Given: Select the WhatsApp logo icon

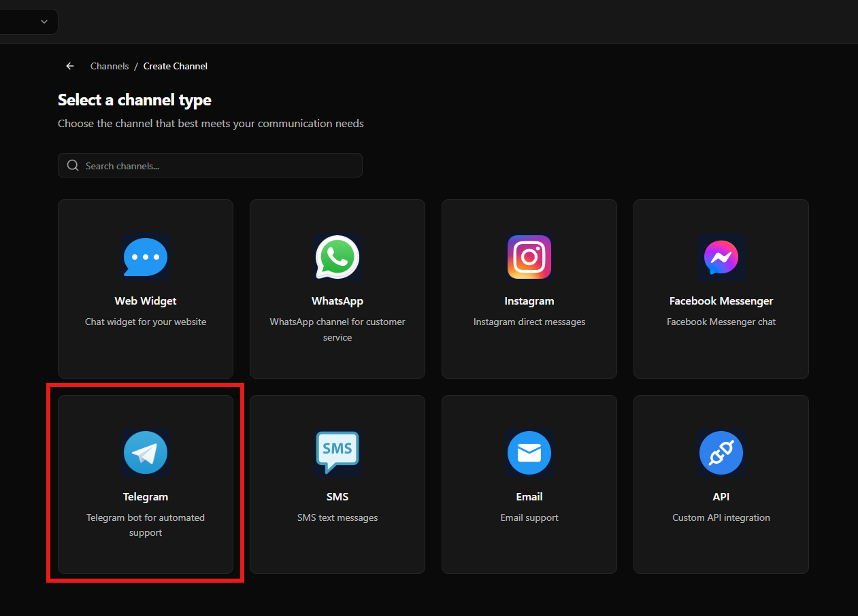Looking at the screenshot, I should (x=337, y=257).
